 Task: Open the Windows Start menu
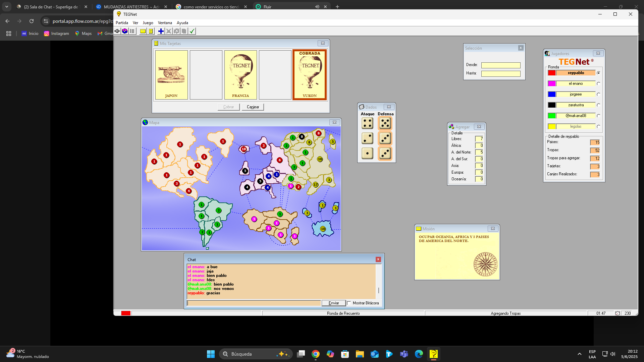211,354
